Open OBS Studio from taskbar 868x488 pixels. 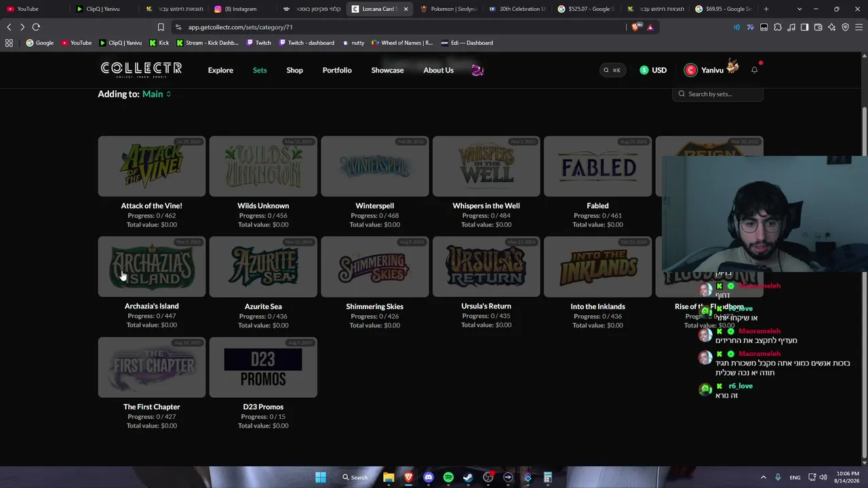click(488, 477)
